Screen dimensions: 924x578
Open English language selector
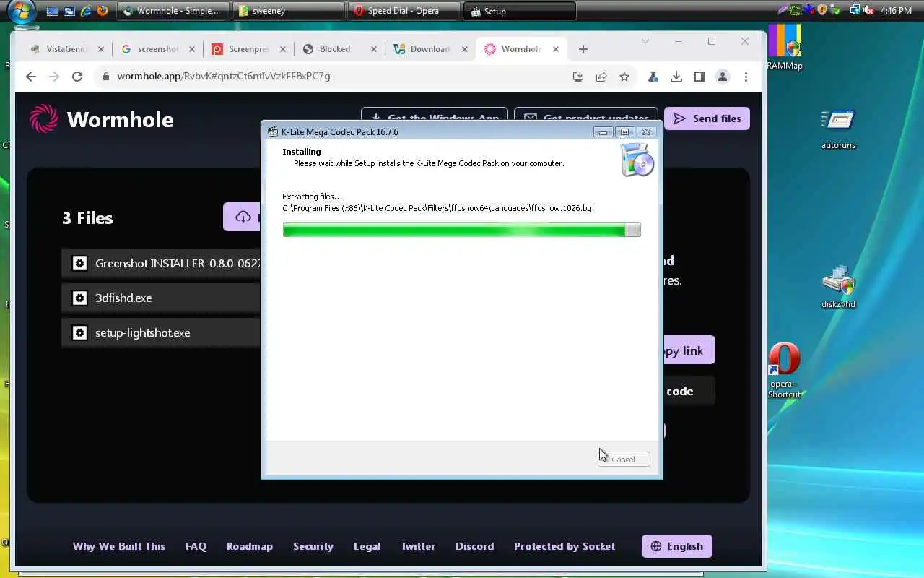[677, 546]
